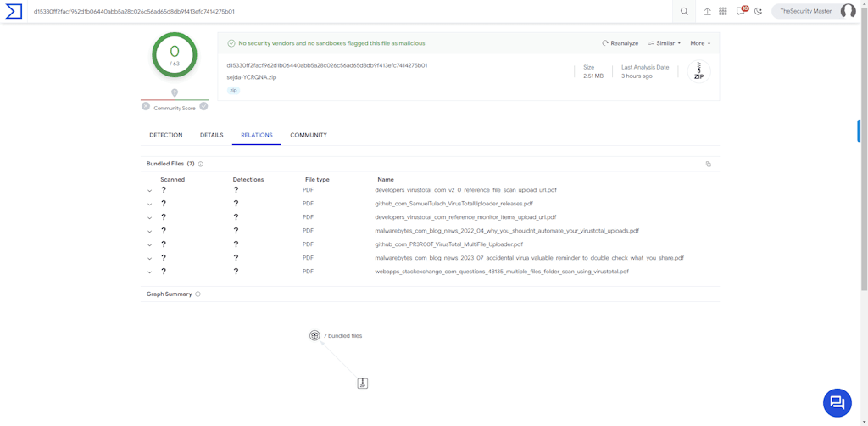Vote positive with checkmark community icon
This screenshot has height=426, width=868.
pyautogui.click(x=203, y=106)
